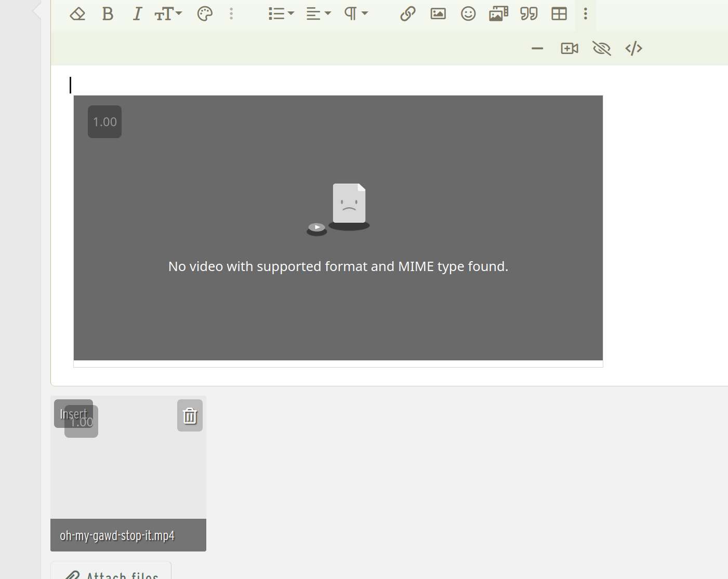This screenshot has height=579, width=728.
Task: Click the insert video camera icon
Action: point(570,49)
